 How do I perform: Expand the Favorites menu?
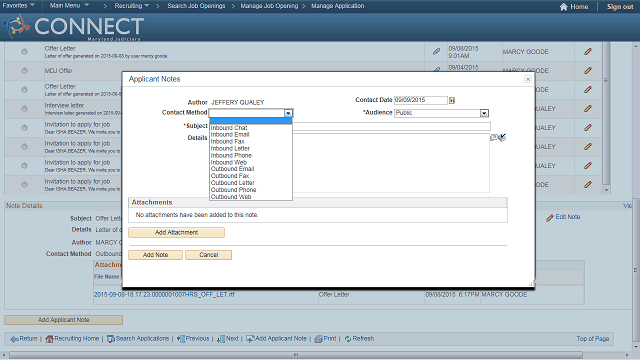click(18, 5)
